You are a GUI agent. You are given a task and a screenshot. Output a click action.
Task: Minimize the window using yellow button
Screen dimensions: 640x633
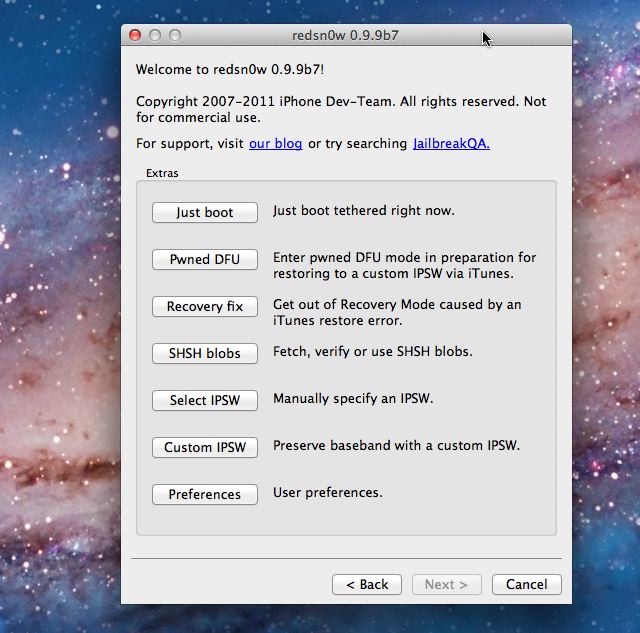(x=155, y=35)
